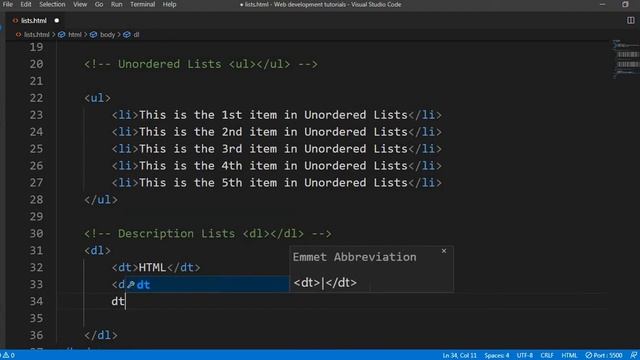Click the CRLF line ending indicator
This screenshot has width=640, height=360.
pos(547,355)
